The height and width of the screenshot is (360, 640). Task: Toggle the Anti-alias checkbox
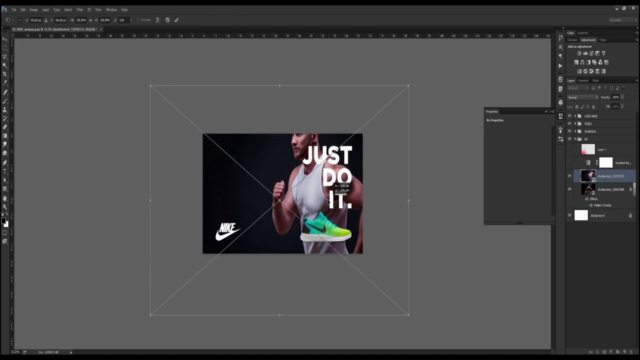pos(138,20)
